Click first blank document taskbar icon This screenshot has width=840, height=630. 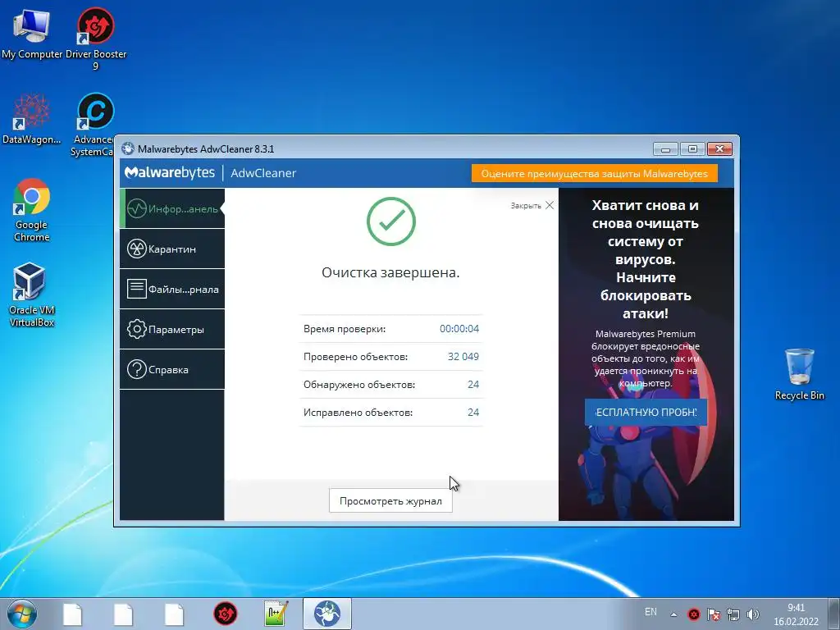72,614
